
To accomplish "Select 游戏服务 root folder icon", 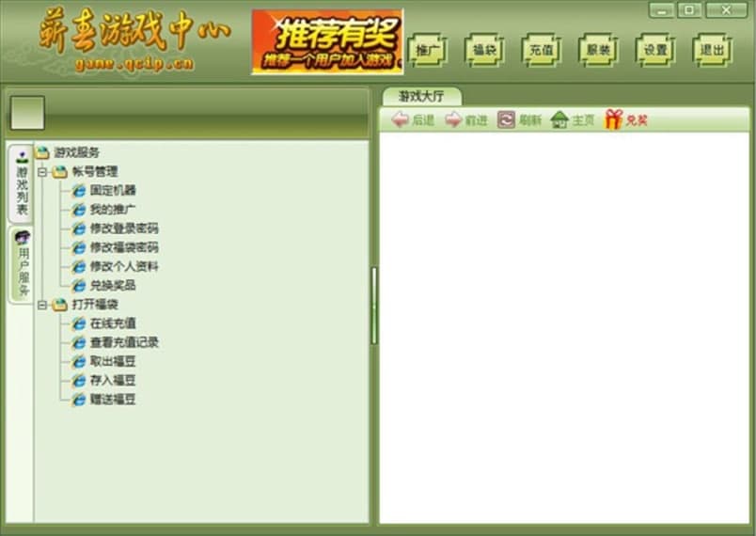I will [x=42, y=152].
